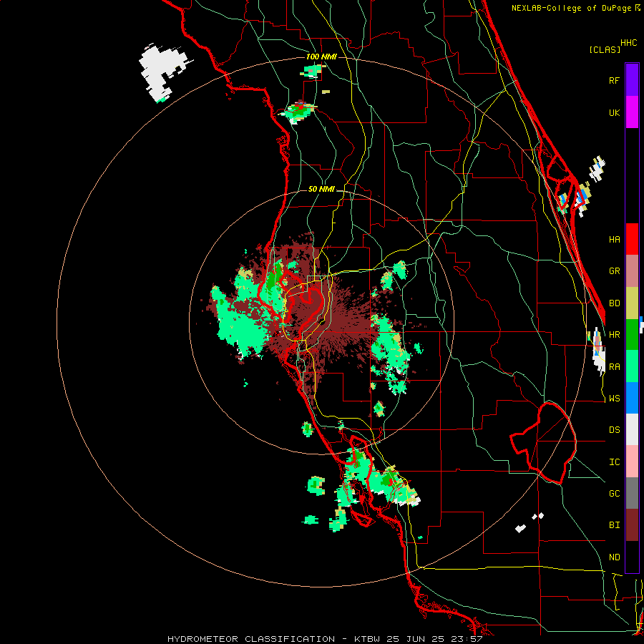Screen dimensions: 644x644
Task: Click the UK legend label
Action: click(x=614, y=112)
